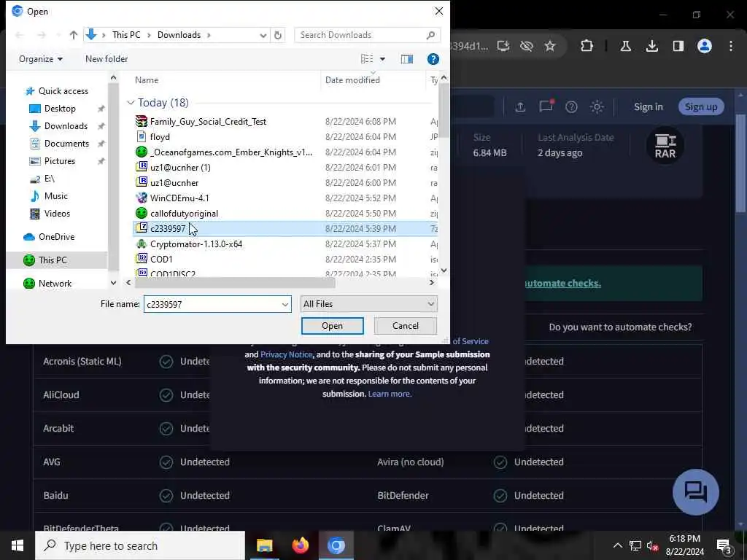Select the floyd file

pos(160,136)
